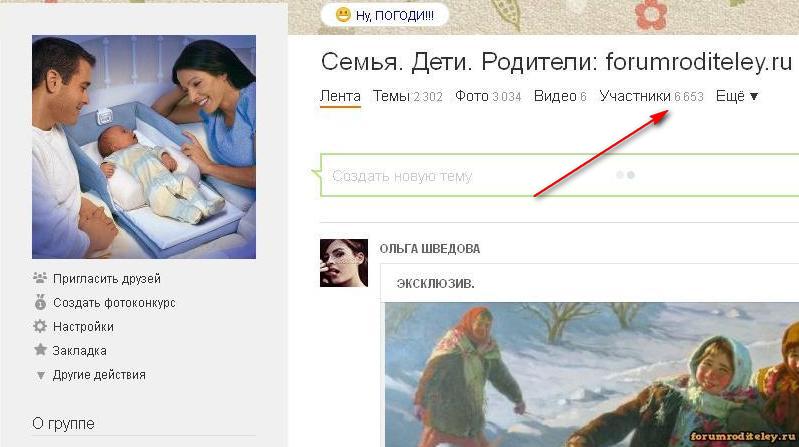Click the photo contest medal icon
This screenshot has width=799, height=447.
pyautogui.click(x=40, y=302)
